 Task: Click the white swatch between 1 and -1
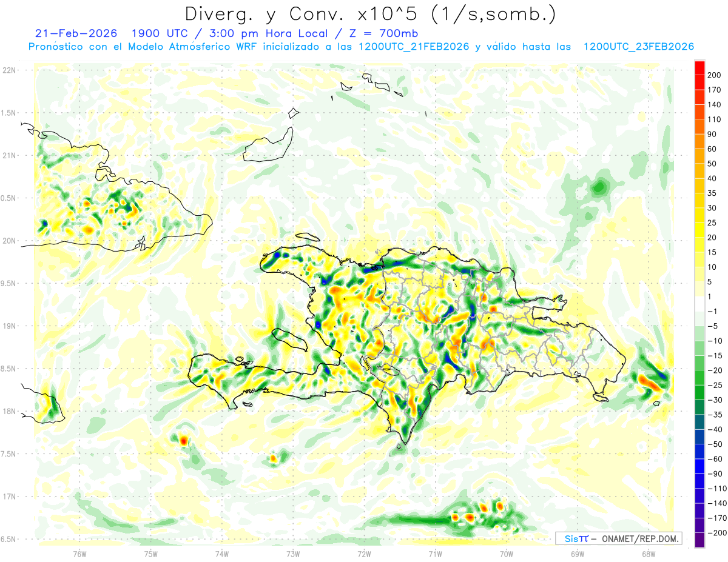point(699,304)
